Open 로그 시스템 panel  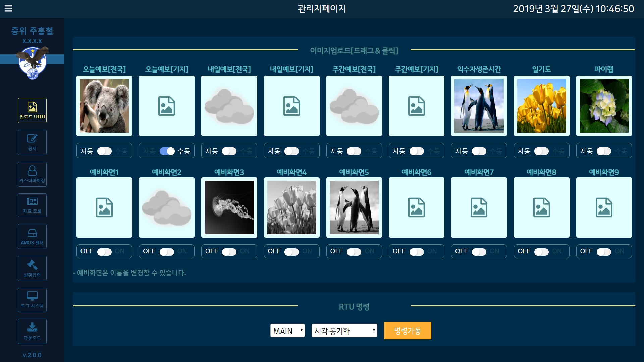point(32,300)
